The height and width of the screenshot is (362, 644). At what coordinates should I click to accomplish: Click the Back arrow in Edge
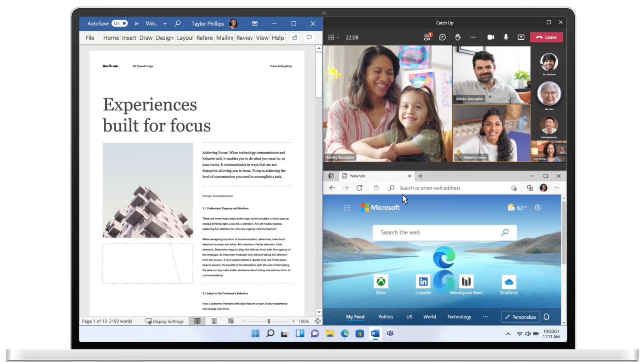pyautogui.click(x=332, y=188)
